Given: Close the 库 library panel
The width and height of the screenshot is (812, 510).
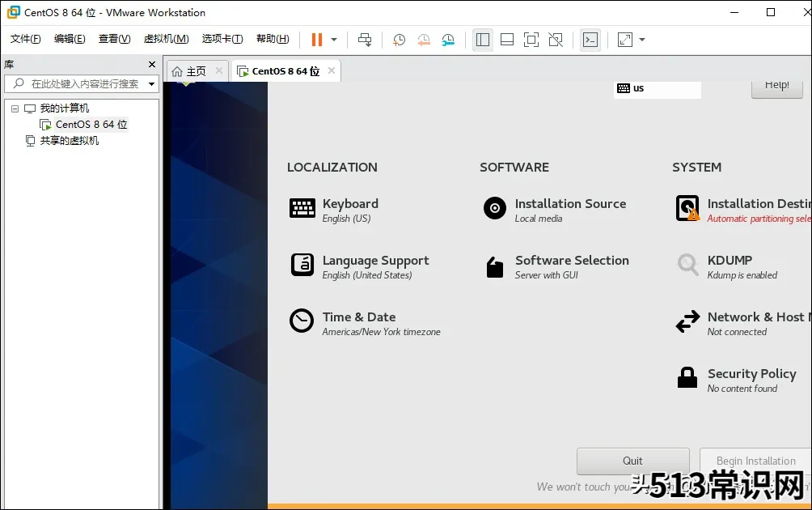Looking at the screenshot, I should [x=152, y=64].
